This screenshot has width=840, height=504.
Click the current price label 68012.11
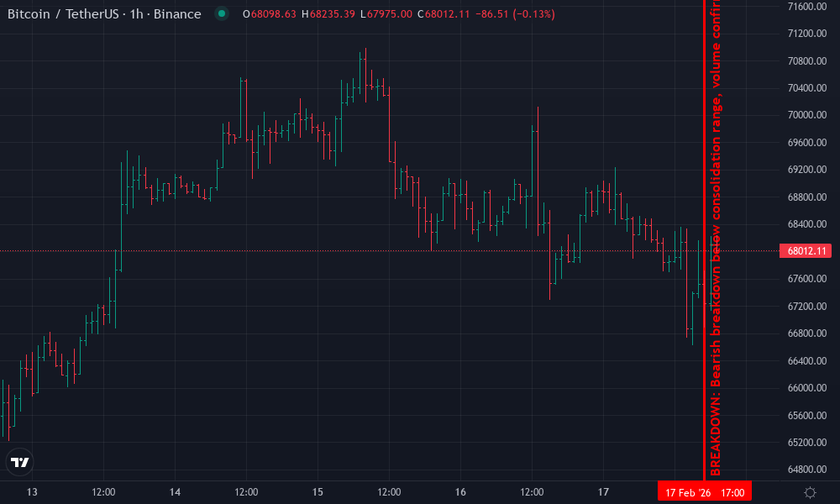805,250
